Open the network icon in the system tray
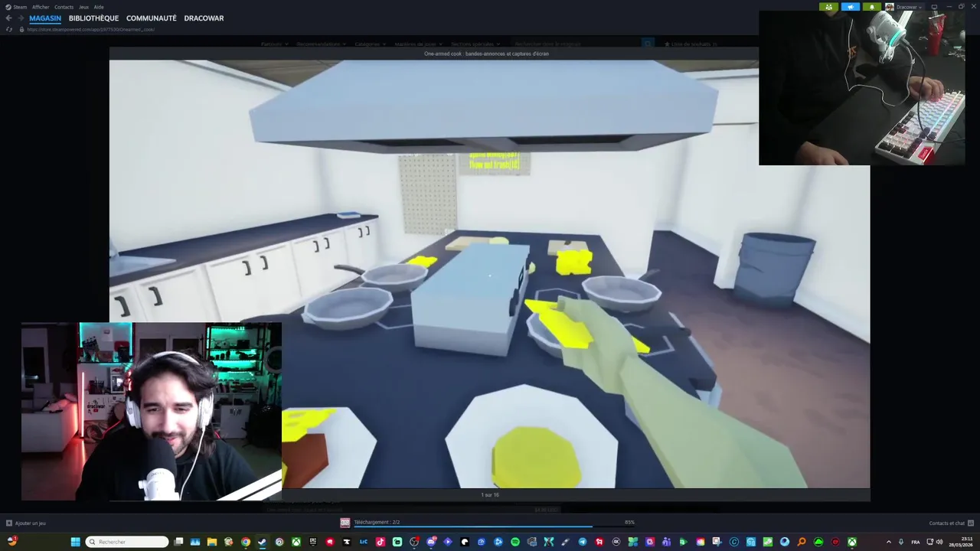This screenshot has height=551, width=980. tap(929, 542)
